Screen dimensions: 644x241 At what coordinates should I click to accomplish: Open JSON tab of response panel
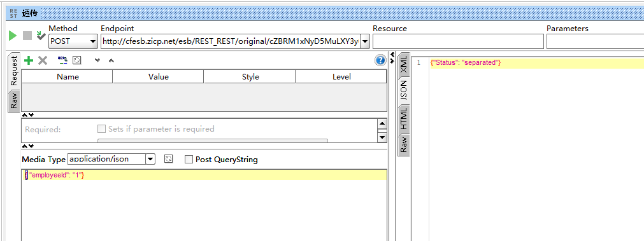coord(404,90)
